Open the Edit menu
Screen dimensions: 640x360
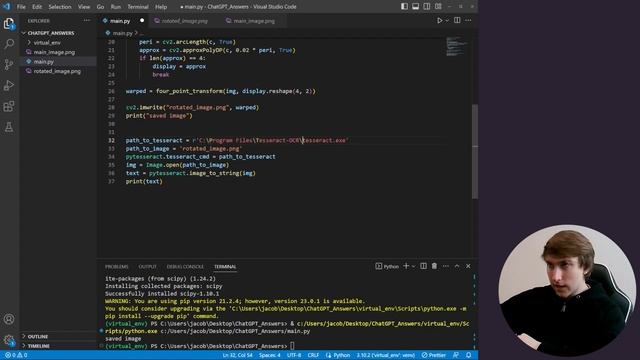[37, 7]
